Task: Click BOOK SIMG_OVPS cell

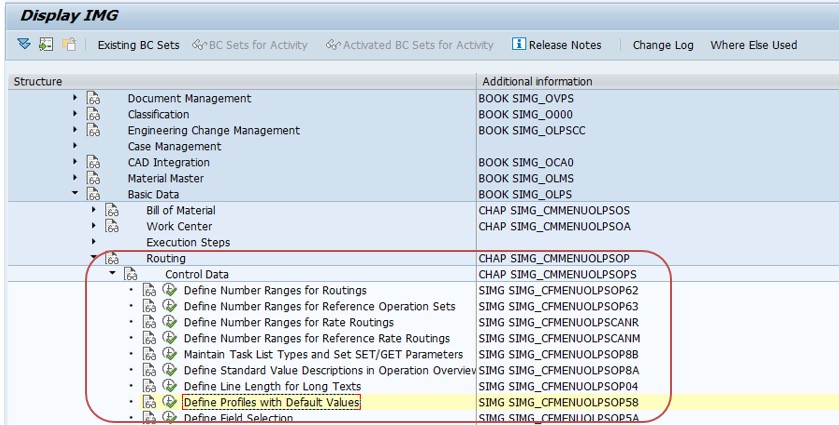Action: coord(526,98)
